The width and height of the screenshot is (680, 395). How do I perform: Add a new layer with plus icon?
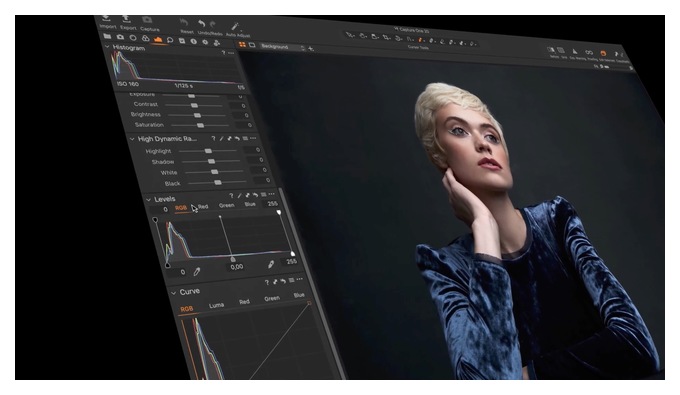(x=311, y=49)
